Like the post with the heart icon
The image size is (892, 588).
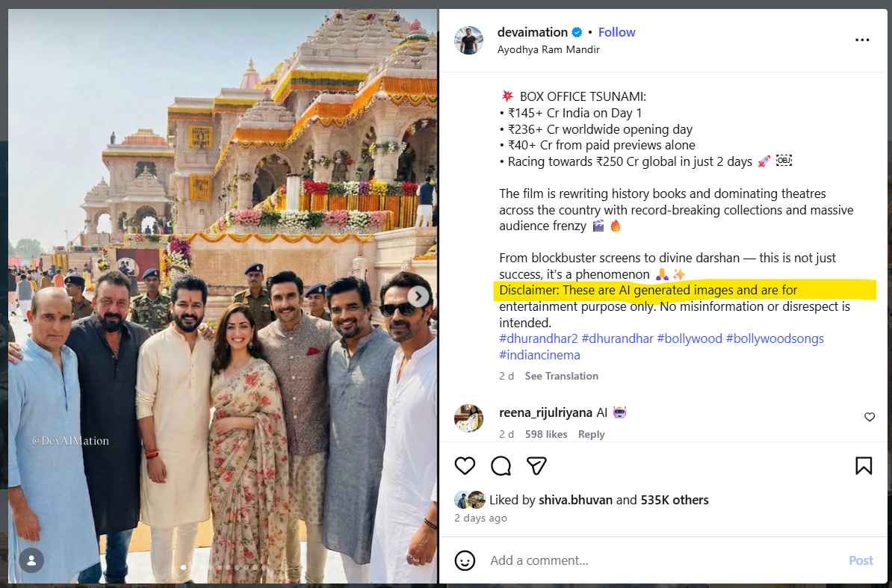coord(465,465)
